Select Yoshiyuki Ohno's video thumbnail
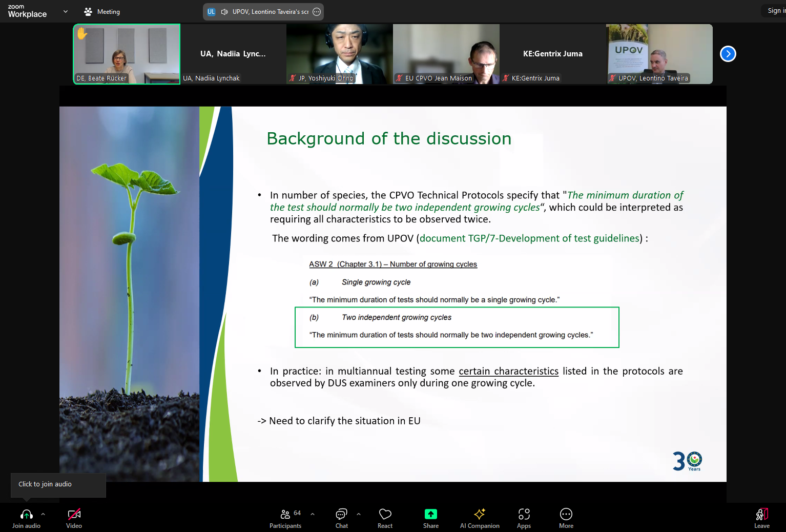The image size is (786, 532). (340, 54)
